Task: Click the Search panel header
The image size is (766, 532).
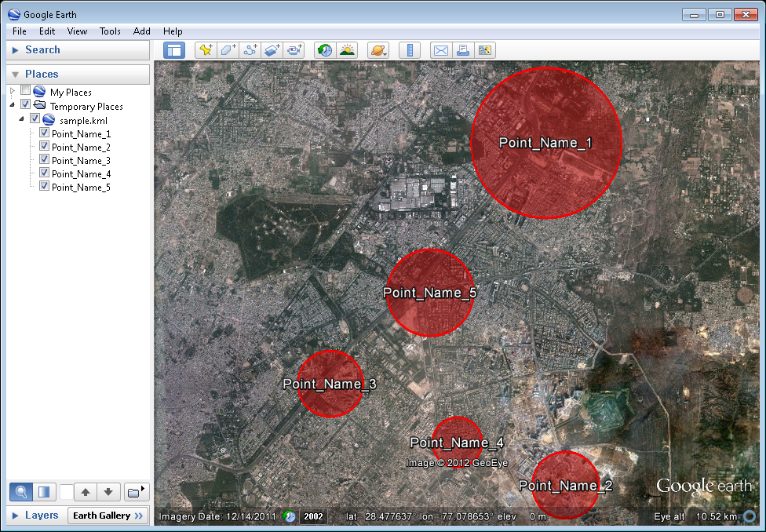Action: tap(78, 50)
